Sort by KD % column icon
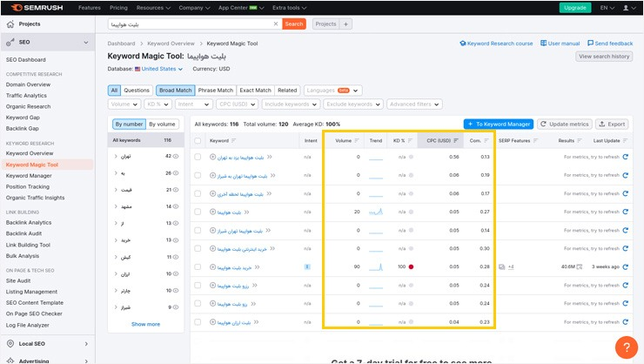Image resolution: width=644 pixels, height=364 pixels. 410,140
